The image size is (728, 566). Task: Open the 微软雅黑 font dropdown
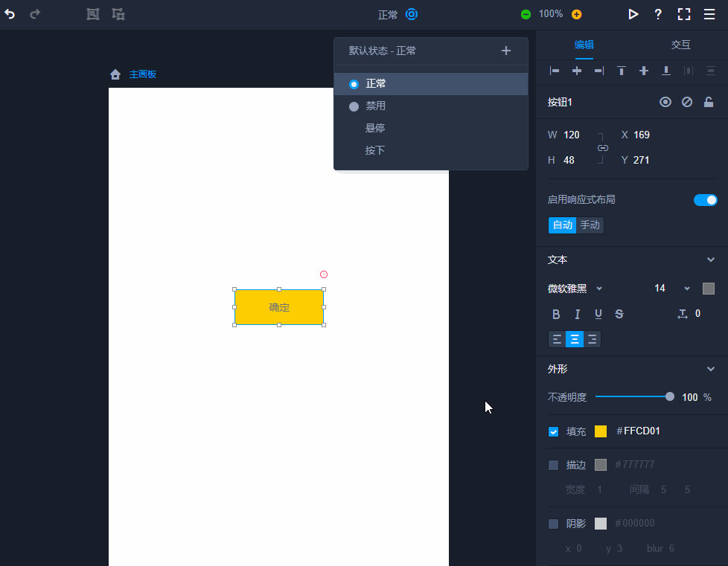(x=575, y=289)
